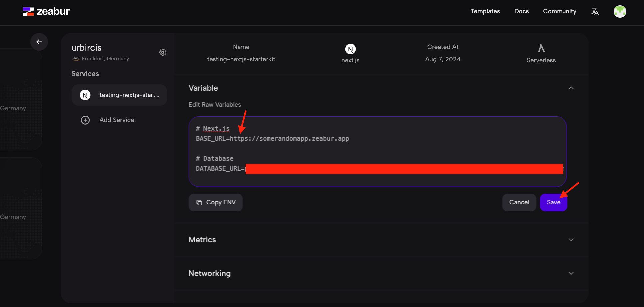This screenshot has width=644, height=307.
Task: Click inside the raw variables text editor
Action: click(x=378, y=152)
